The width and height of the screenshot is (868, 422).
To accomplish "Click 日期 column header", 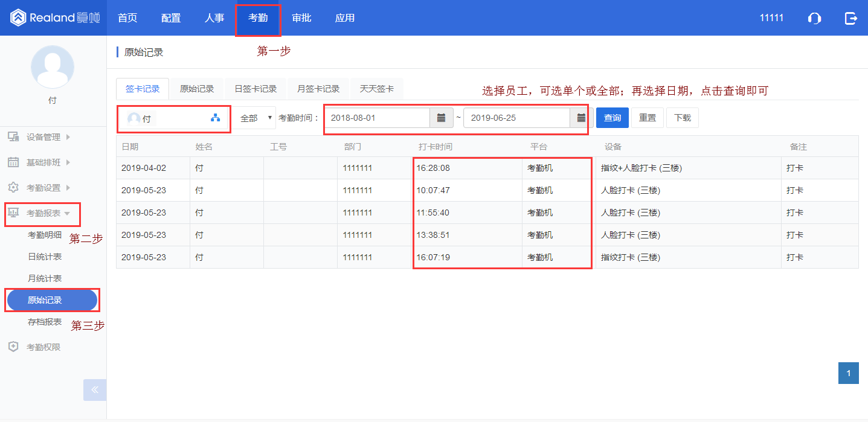I will click(x=130, y=147).
